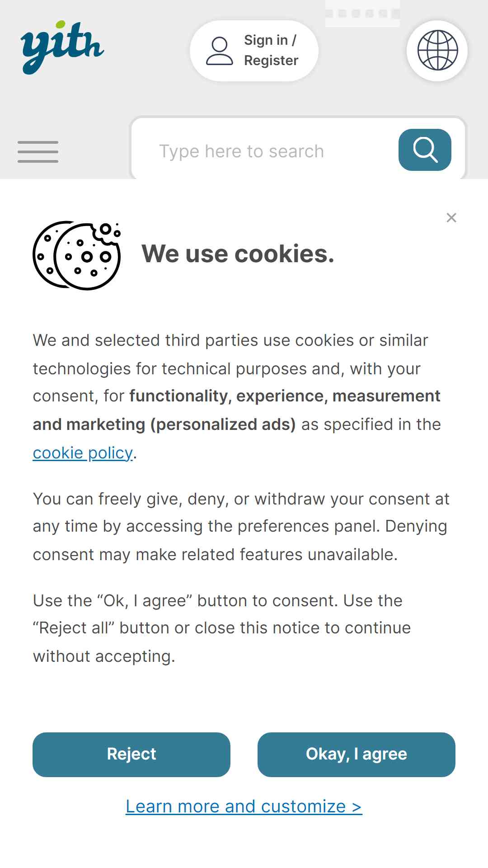Click the magnifying glass search button
This screenshot has width=488, height=868.
tap(425, 150)
